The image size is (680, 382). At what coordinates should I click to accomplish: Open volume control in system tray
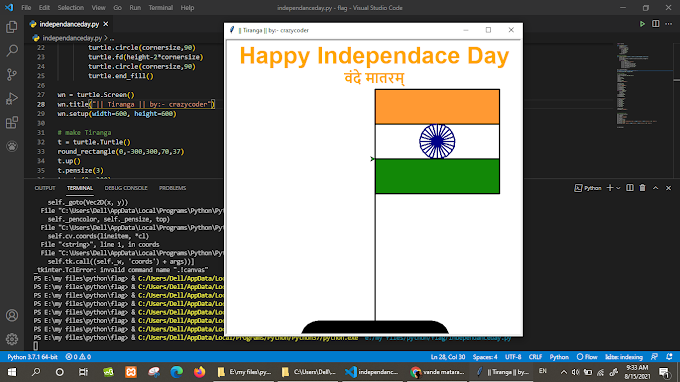click(575, 372)
